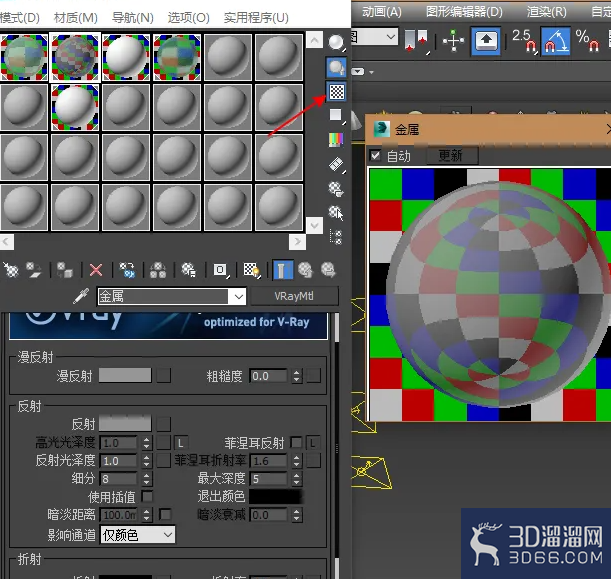Pick material from object with eyedropper
Viewport: 611px width, 579px height.
pyautogui.click(x=81, y=297)
